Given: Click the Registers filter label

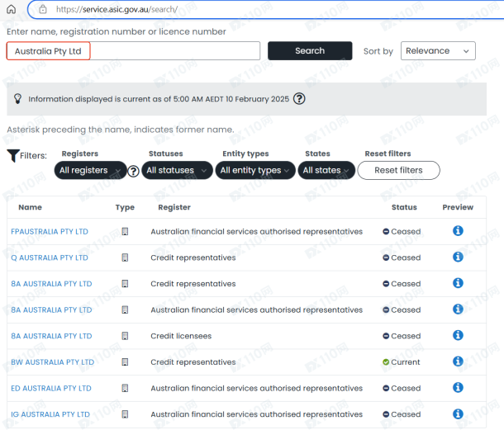Looking at the screenshot, I should tap(80, 154).
